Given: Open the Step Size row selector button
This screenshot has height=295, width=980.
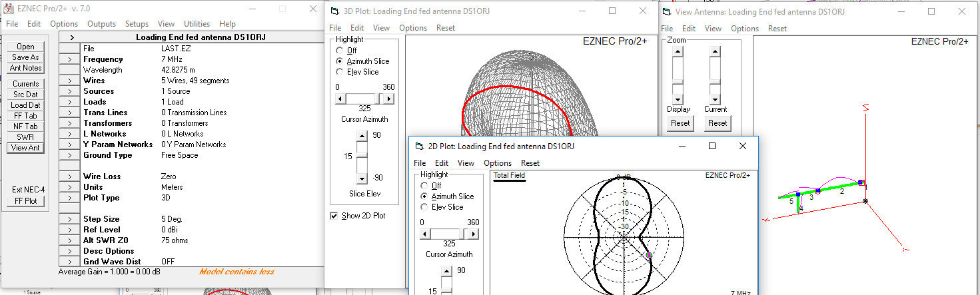Looking at the screenshot, I should (69, 219).
